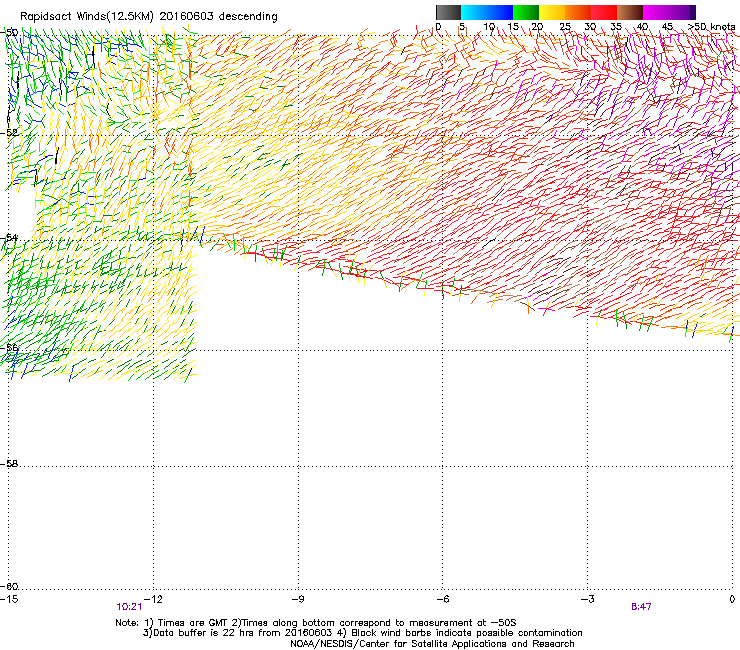The image size is (740, 650).
Task: Click the plot title 'Rapidsact Winds(12.5KM) 20160603 descending'
Action: pyautogui.click(x=149, y=16)
